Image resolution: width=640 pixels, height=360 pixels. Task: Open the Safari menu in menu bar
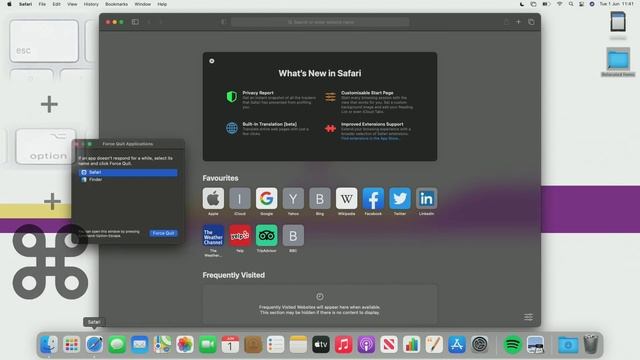click(x=25, y=4)
